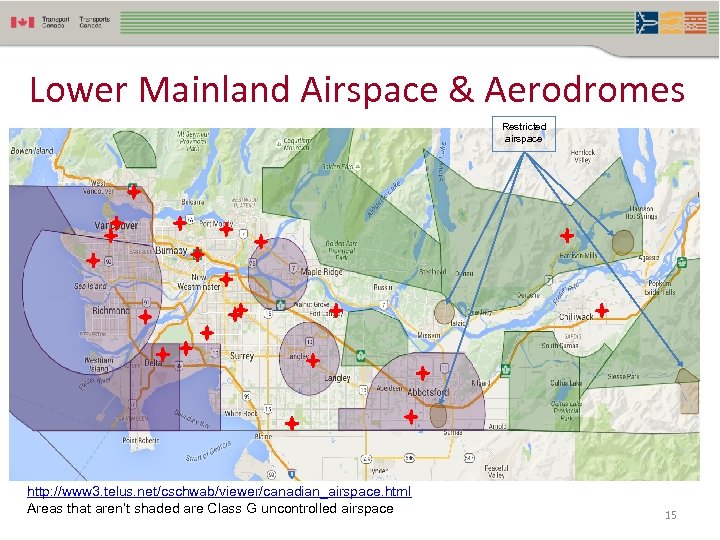Click the blue airplane icon in header

coord(647,22)
